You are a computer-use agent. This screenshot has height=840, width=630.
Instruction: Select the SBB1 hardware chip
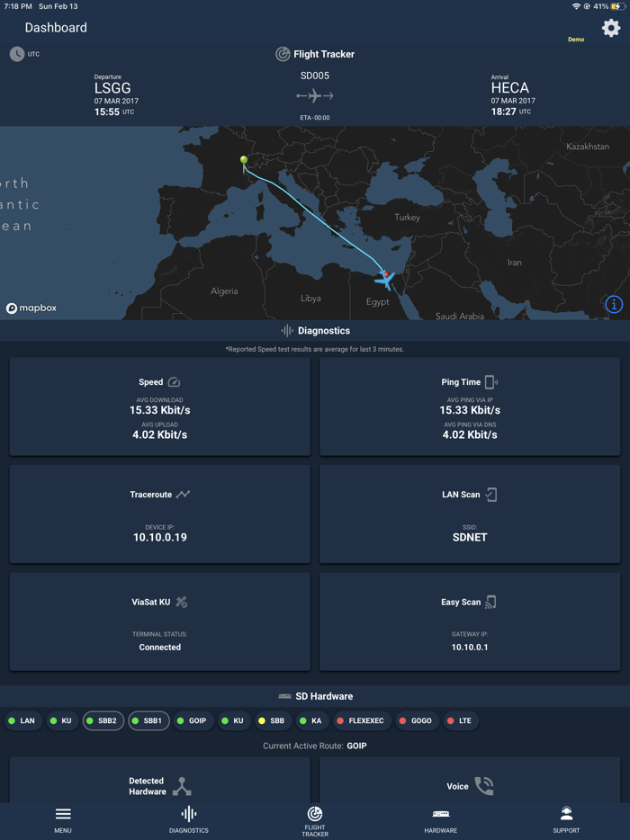point(149,720)
